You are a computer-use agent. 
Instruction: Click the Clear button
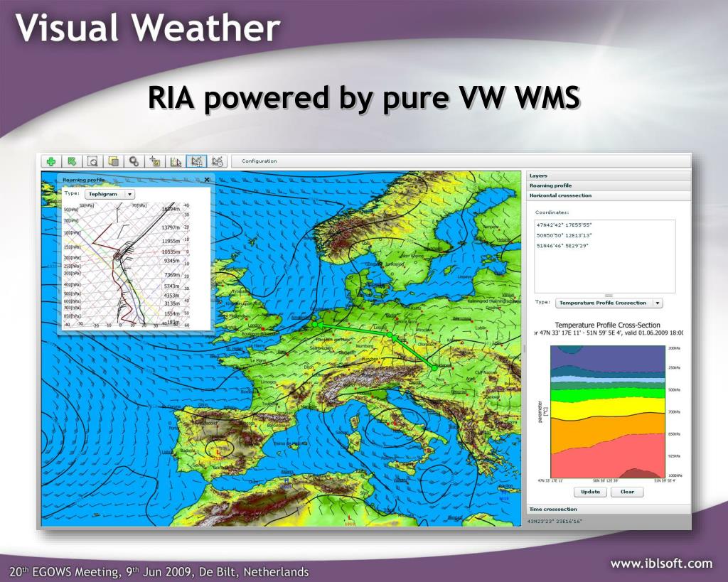point(627,492)
